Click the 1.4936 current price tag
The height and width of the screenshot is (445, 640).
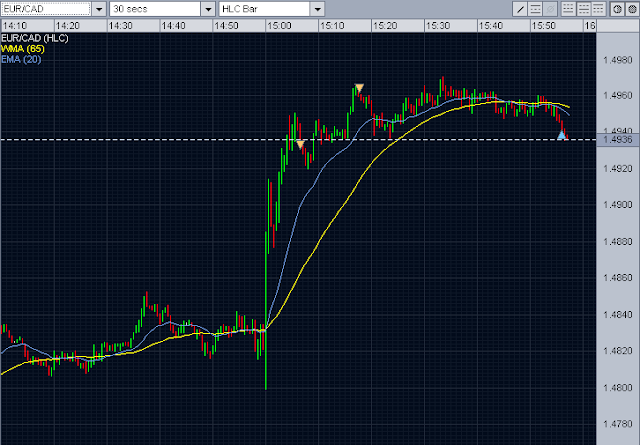coord(618,140)
